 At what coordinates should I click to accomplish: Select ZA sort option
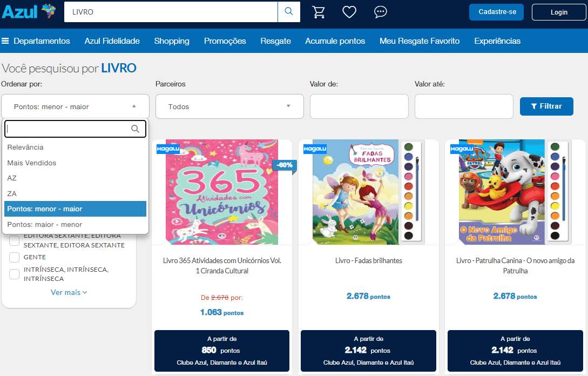[x=75, y=193]
